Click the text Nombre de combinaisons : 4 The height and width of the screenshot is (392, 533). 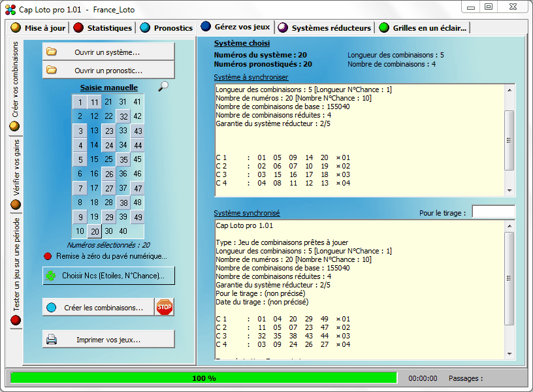(391, 64)
